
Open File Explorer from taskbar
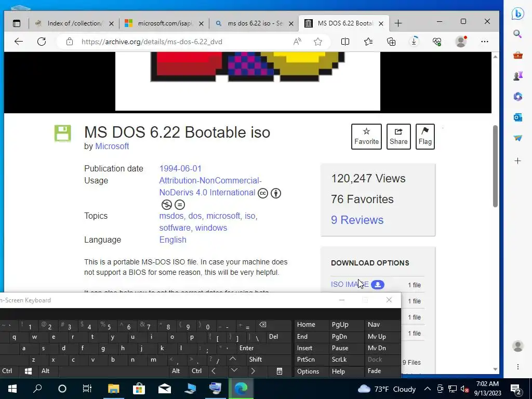point(114,389)
